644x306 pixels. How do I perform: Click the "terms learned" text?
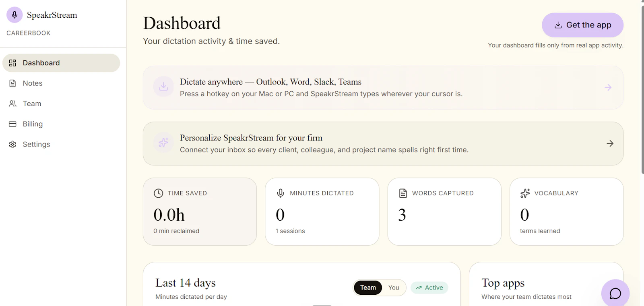[540, 231]
